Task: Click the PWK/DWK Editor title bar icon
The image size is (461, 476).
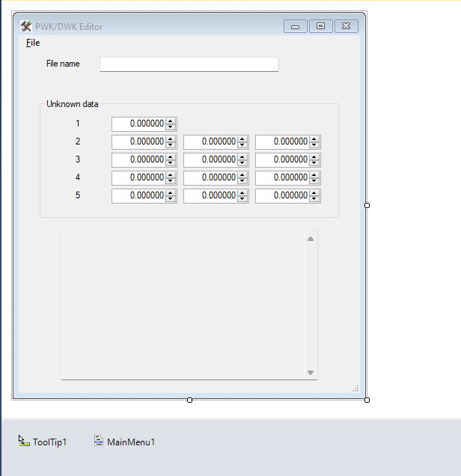Action: coord(26,26)
